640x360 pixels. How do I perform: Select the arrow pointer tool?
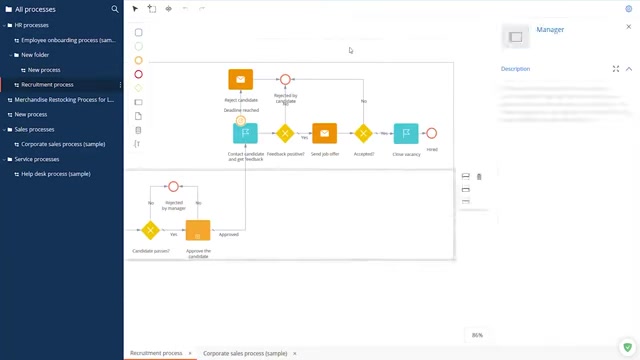click(135, 9)
